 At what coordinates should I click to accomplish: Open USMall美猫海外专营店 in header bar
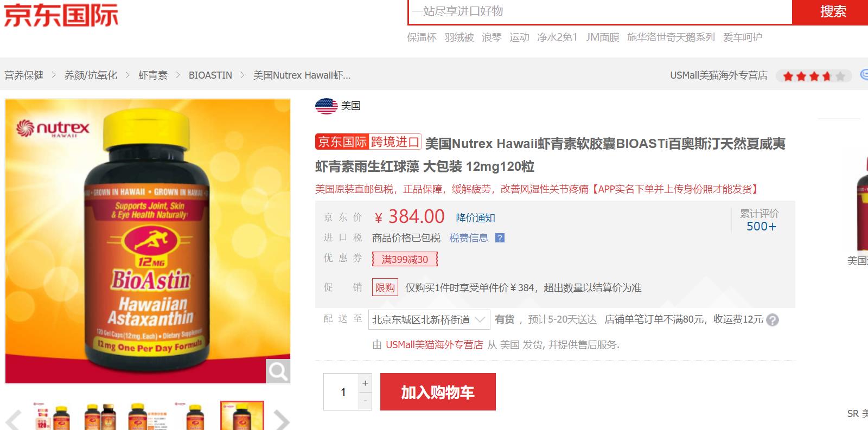coord(719,75)
